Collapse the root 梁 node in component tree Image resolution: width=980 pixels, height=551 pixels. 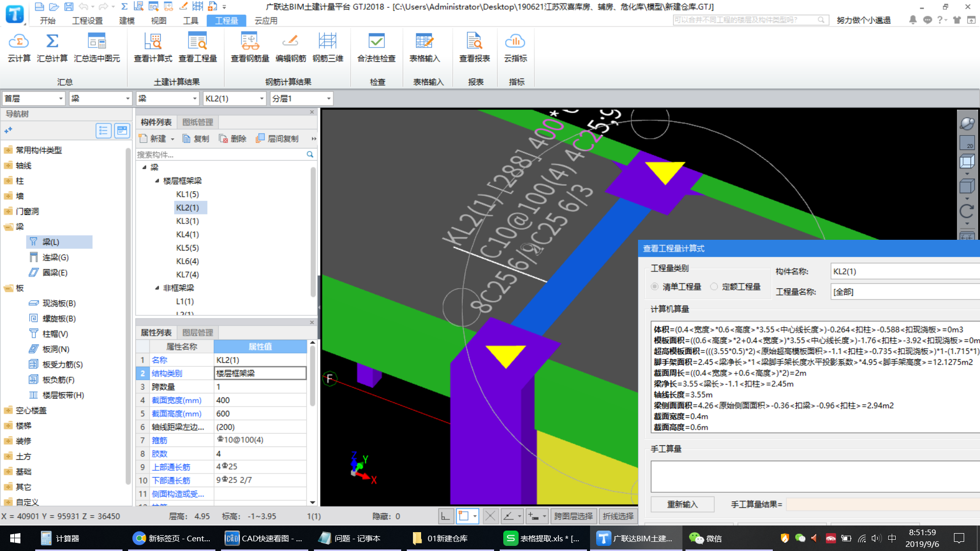[x=144, y=167]
